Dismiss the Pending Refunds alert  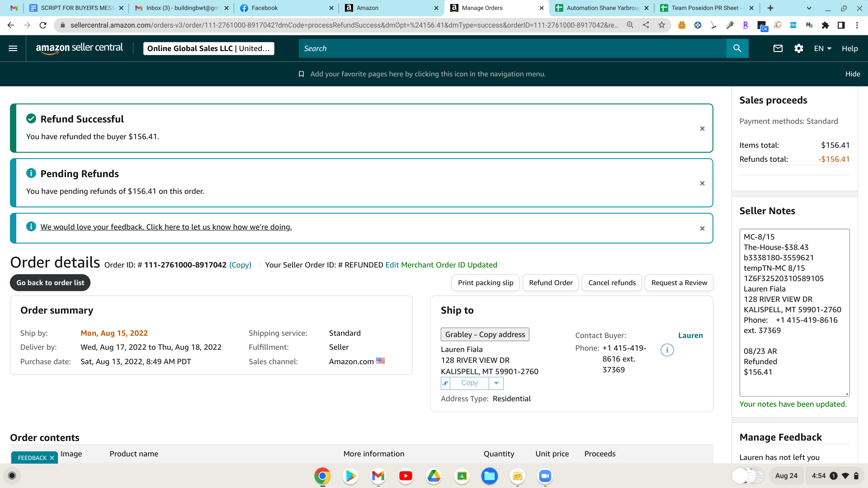point(702,183)
